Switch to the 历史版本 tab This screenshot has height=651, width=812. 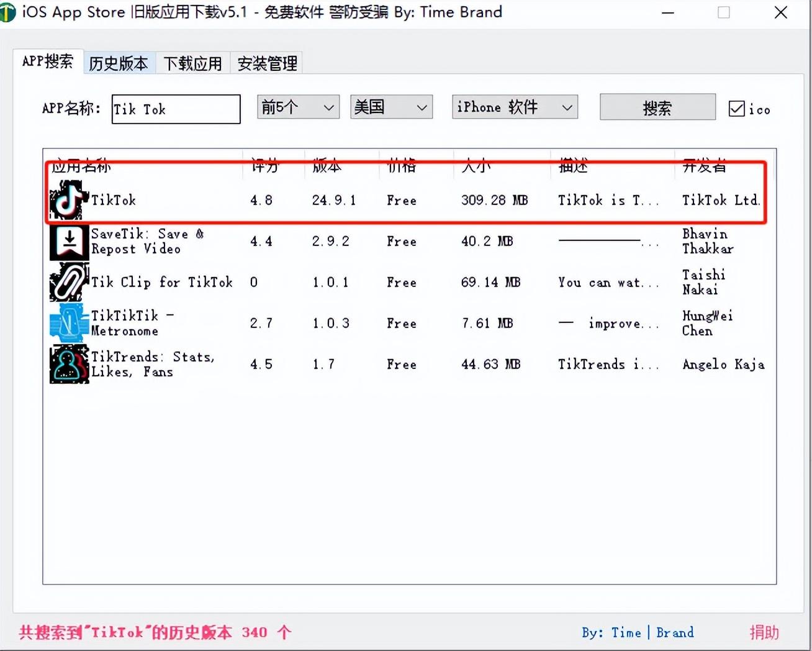point(119,63)
